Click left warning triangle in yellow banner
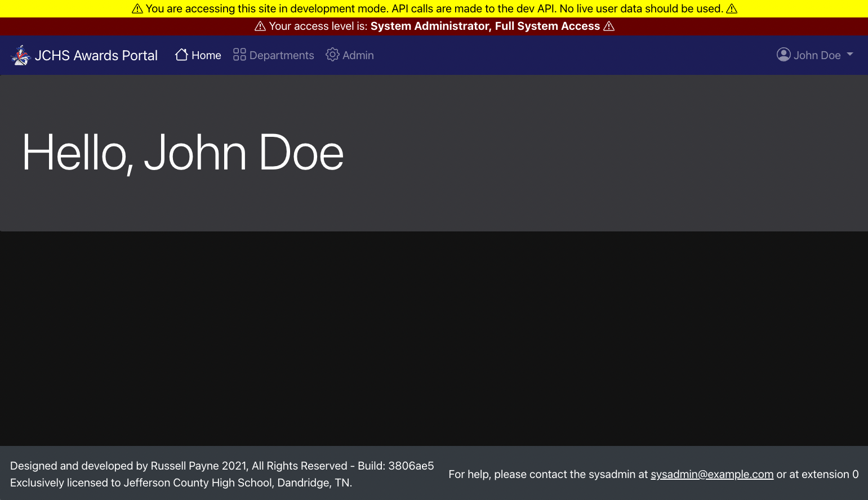The height and width of the screenshot is (500, 868). click(x=137, y=9)
